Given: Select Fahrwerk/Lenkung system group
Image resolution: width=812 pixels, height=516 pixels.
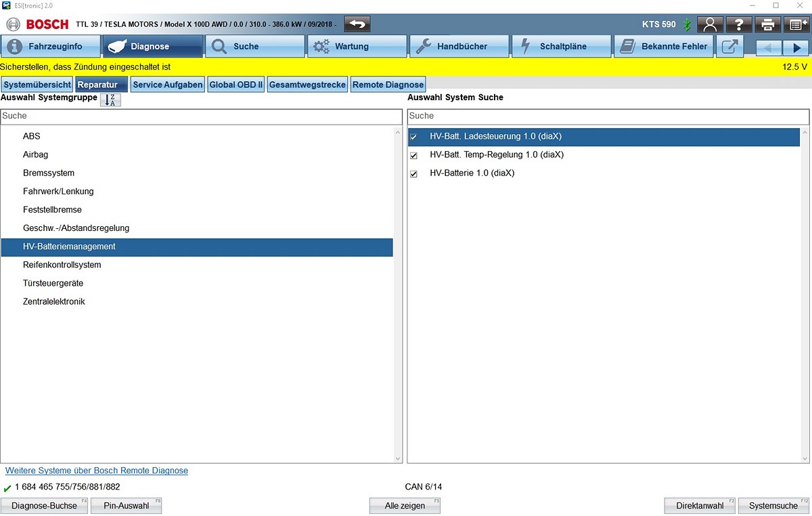Looking at the screenshot, I should coord(197,191).
